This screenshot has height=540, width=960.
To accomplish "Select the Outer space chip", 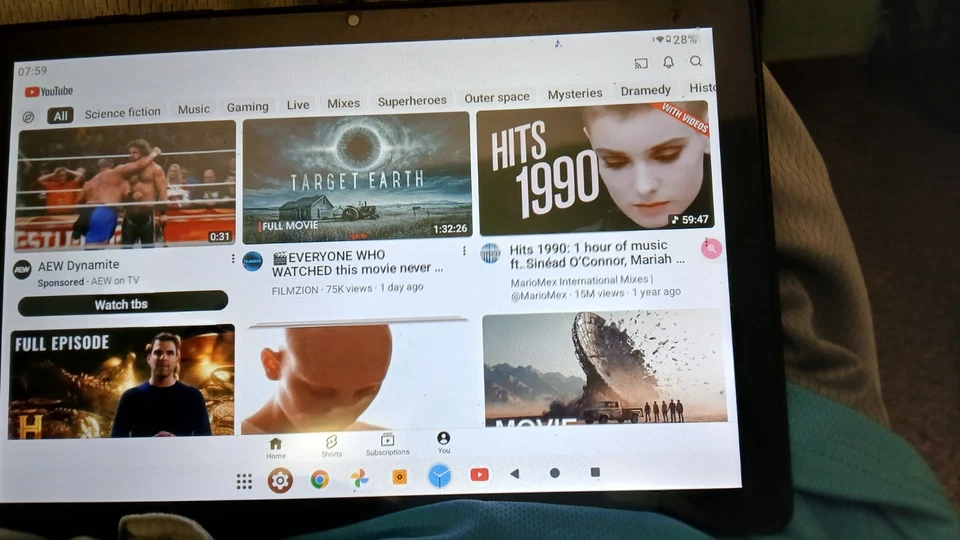I will tap(497, 97).
